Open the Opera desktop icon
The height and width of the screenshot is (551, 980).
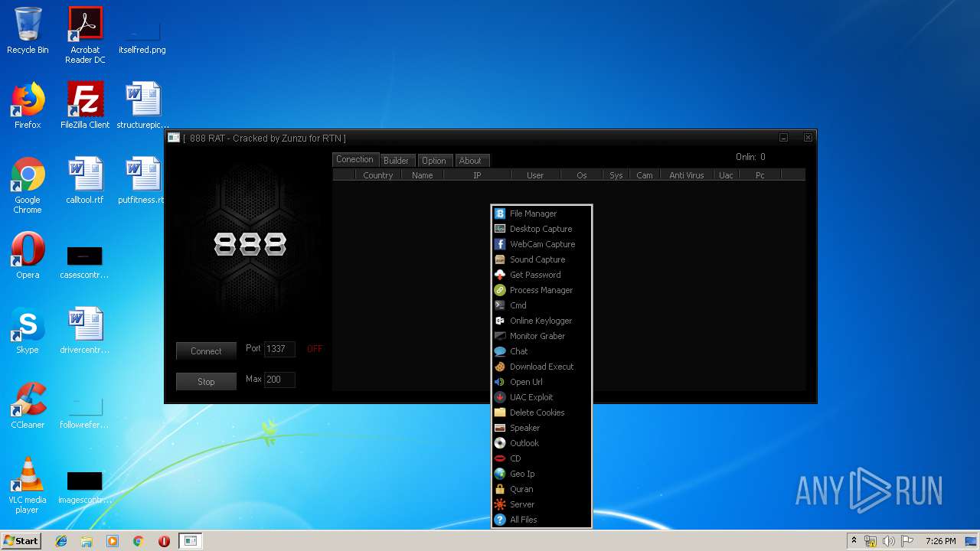[28, 256]
